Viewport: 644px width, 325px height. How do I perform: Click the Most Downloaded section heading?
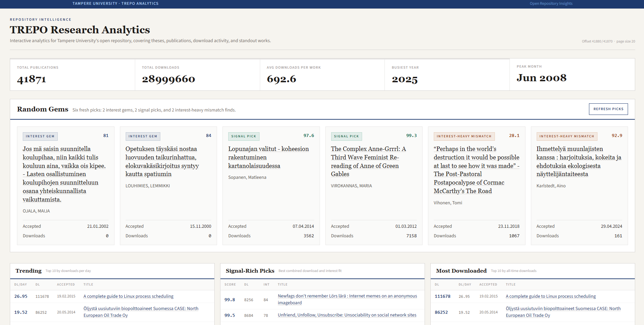[x=461, y=271]
